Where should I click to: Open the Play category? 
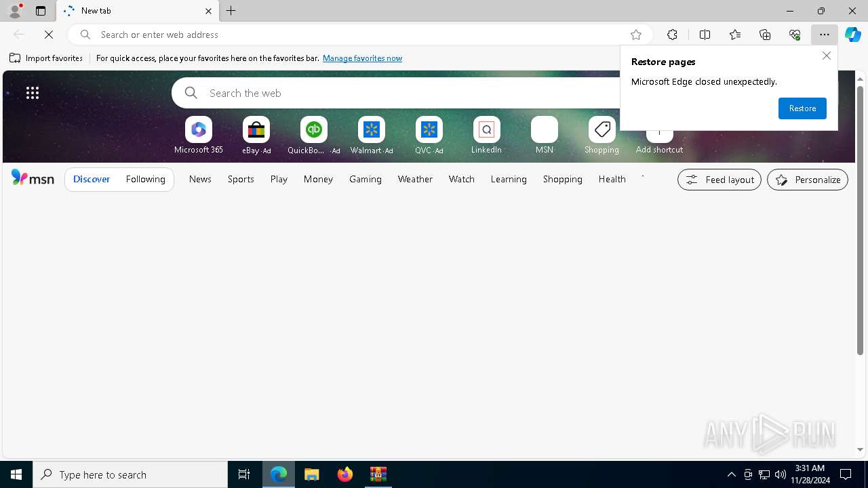pyautogui.click(x=279, y=179)
